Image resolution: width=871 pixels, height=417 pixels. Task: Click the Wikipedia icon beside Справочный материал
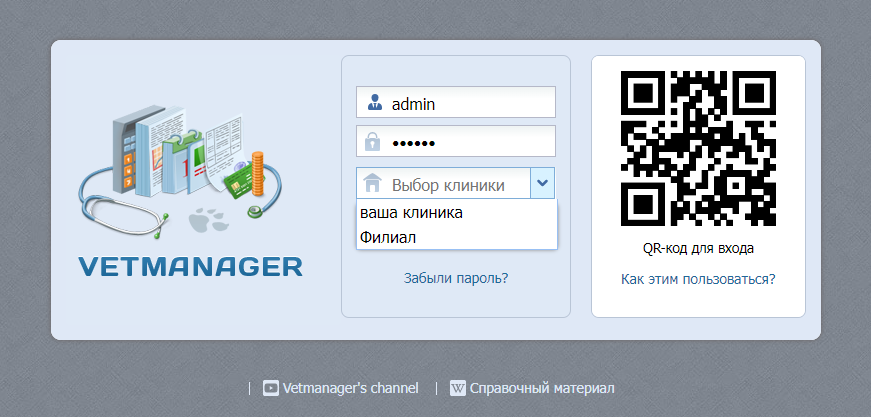458,388
